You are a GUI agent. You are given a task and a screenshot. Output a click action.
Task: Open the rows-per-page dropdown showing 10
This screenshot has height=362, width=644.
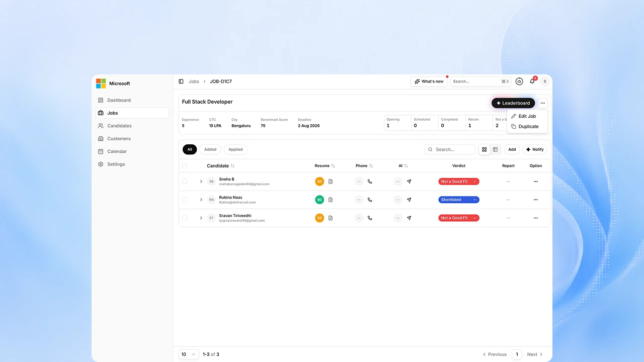click(189, 354)
